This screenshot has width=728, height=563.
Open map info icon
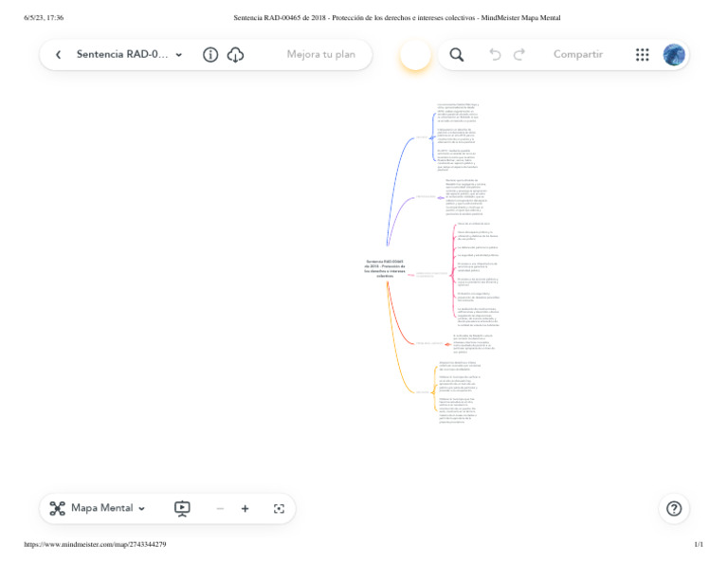coord(210,55)
